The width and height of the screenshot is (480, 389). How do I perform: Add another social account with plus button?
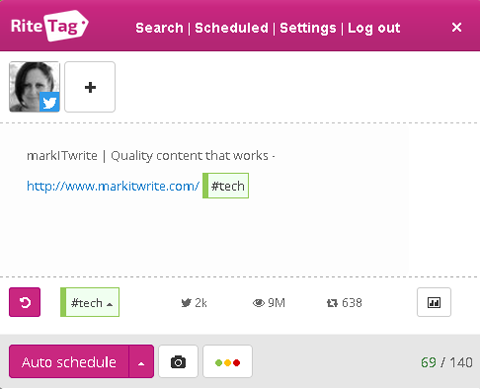pos(90,87)
